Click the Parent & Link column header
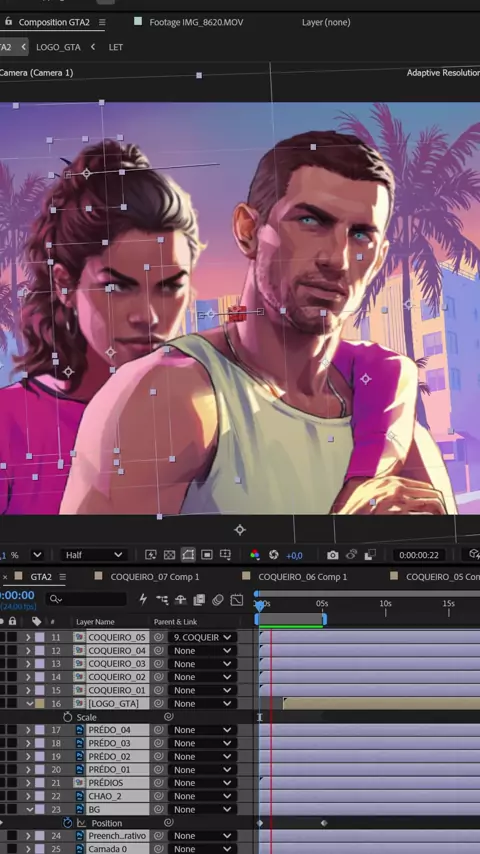The width and height of the screenshot is (480, 854). point(175,621)
